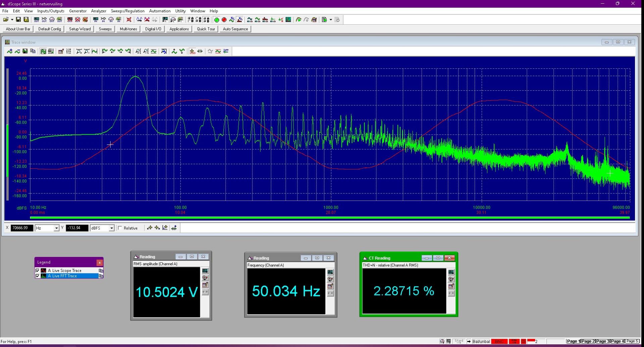644x347 pixels.
Task: Click the Setup Wizard button
Action: (80, 29)
